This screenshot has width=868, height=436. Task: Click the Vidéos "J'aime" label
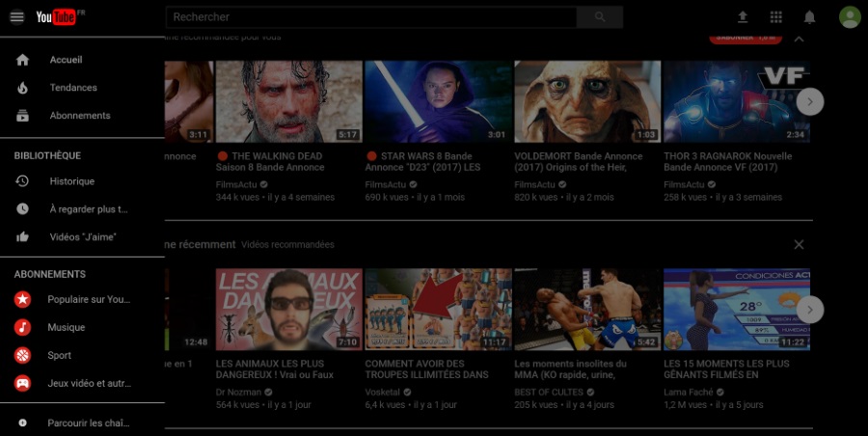[x=83, y=236]
